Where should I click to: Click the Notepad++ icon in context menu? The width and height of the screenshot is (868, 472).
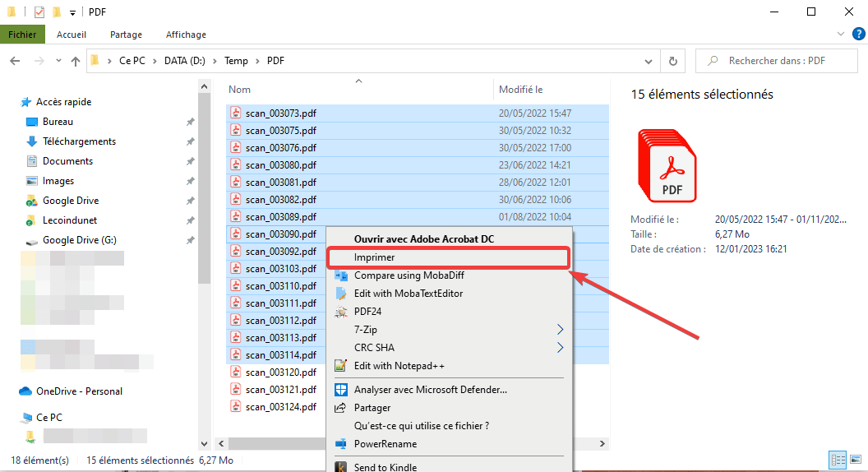pyautogui.click(x=340, y=366)
